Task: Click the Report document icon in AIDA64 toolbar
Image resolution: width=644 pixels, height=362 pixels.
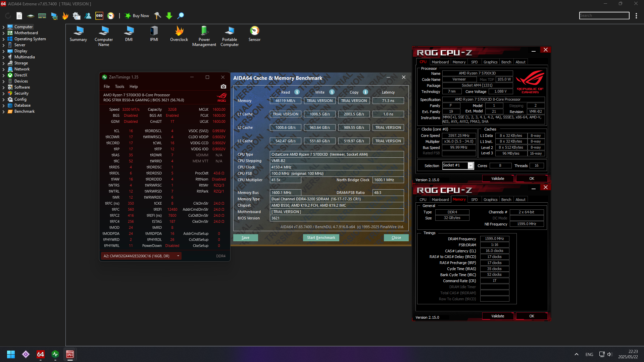Action: pyautogui.click(x=19, y=16)
